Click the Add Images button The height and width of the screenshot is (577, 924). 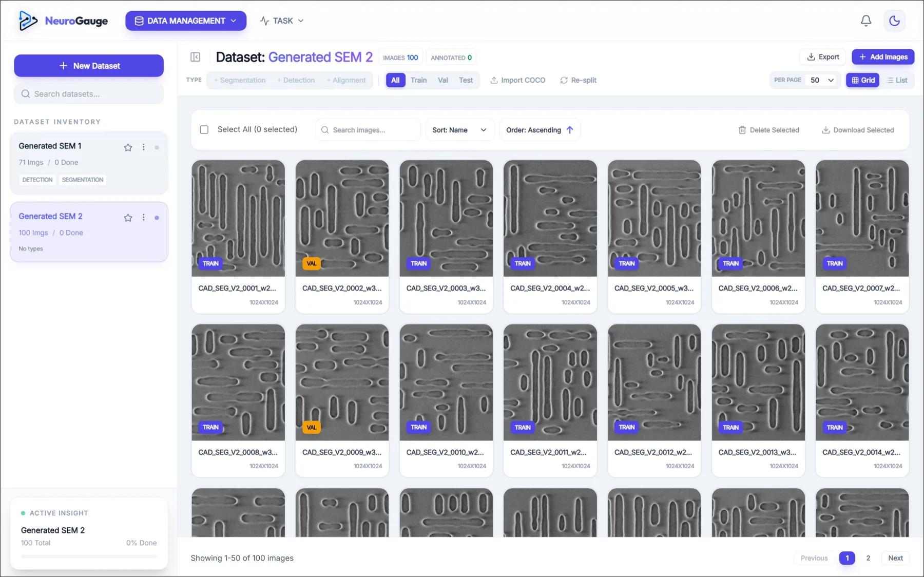click(883, 57)
